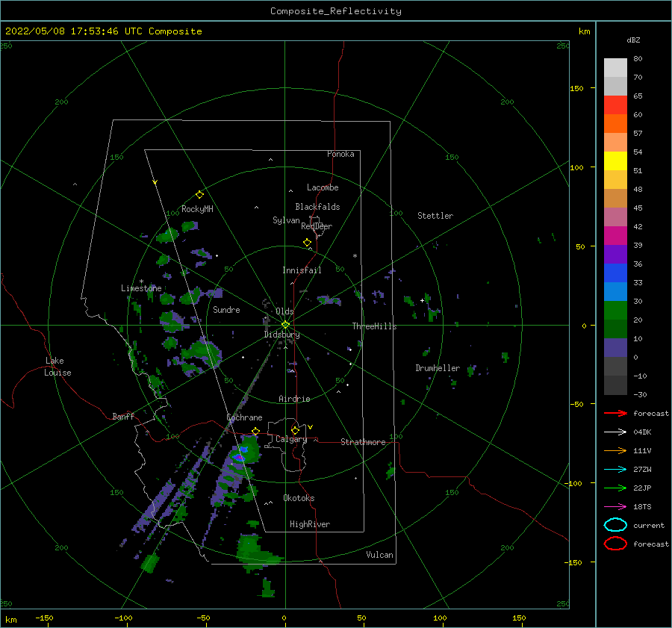Image resolution: width=672 pixels, height=628 pixels.
Task: Click the RedDeer city label
Action: point(317,226)
